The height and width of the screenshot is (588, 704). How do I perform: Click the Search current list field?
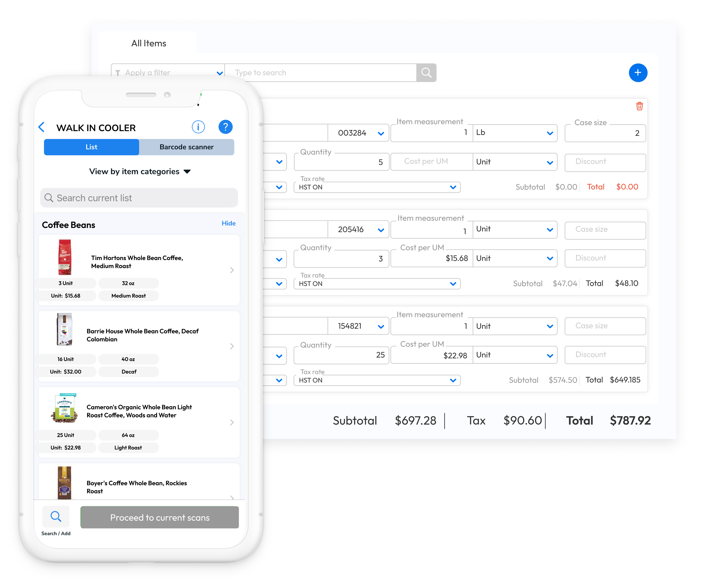[x=139, y=198]
